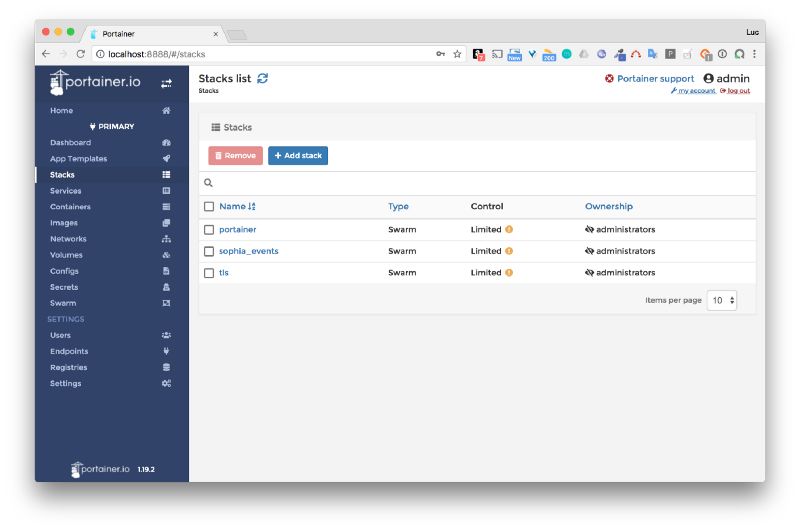The width and height of the screenshot is (800, 531).
Task: Click Limited info icon for portainer stack
Action: [x=509, y=230]
